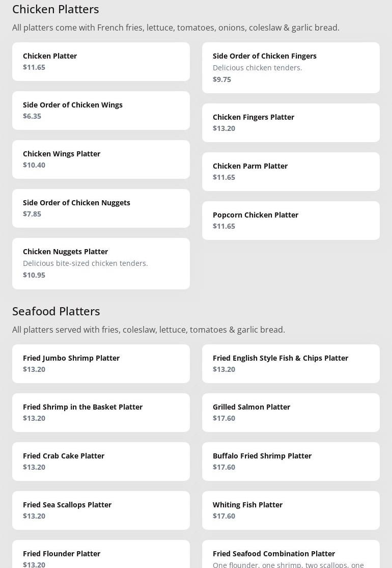The image size is (392, 568).
Task: Select the Buffalo Fried Shrimp Platter
Action: tap(291, 462)
